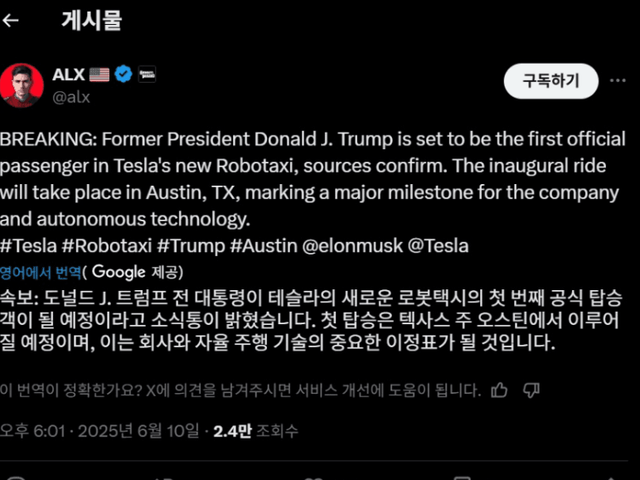Rate the translation with thumbs down
This screenshot has height=480, width=640.
[x=532, y=389]
